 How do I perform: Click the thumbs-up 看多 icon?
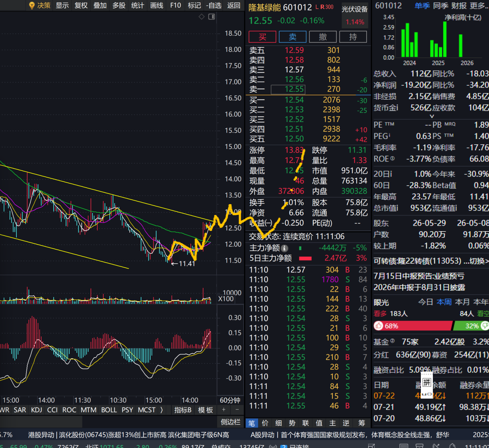pyautogui.click(x=379, y=326)
